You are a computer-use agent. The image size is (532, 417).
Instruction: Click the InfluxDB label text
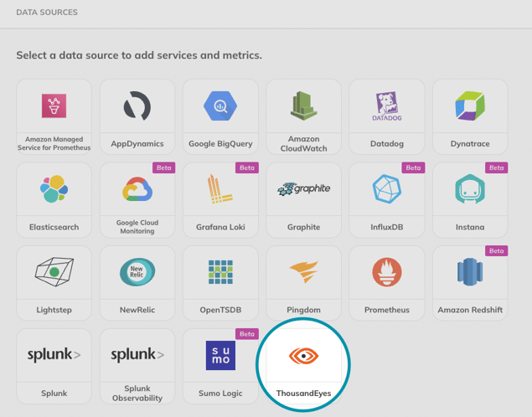point(387,227)
